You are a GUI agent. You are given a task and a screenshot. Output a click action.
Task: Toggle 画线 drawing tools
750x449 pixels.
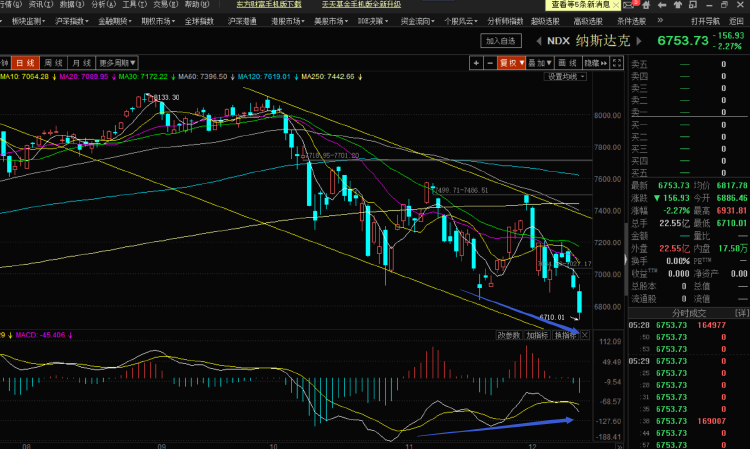pos(568,63)
